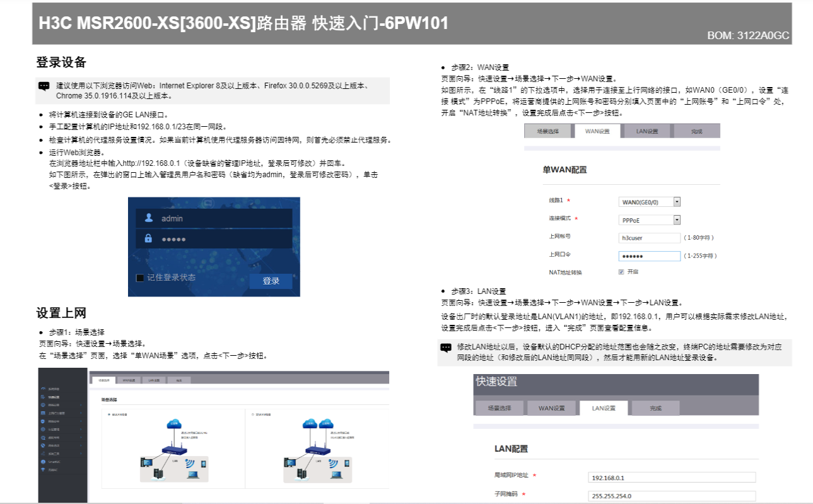Open the 线路1 WAN0(GE0/0) dropdown

tap(650, 202)
